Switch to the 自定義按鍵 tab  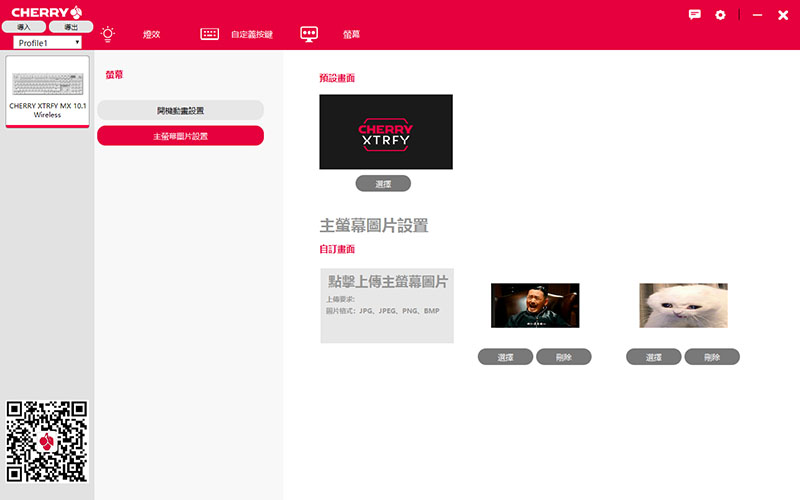(x=251, y=35)
